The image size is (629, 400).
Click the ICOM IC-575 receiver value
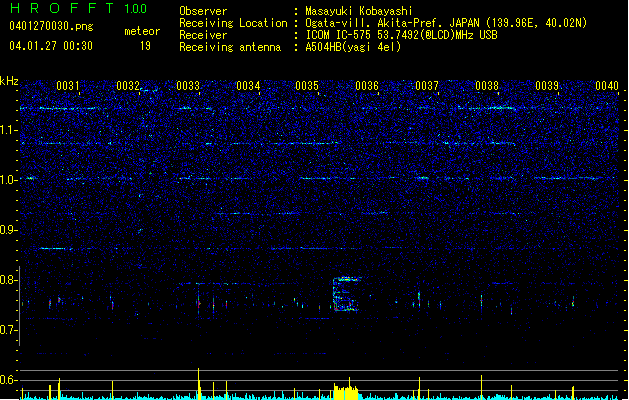[401, 35]
